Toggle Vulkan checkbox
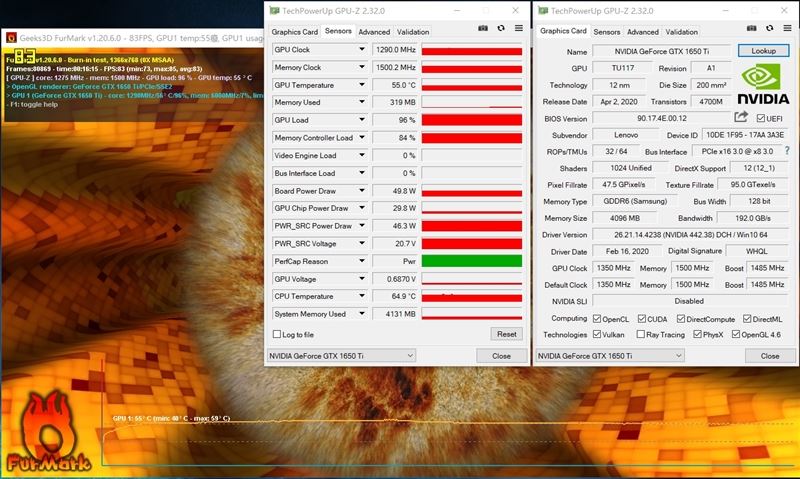The image size is (800, 479). point(597,334)
